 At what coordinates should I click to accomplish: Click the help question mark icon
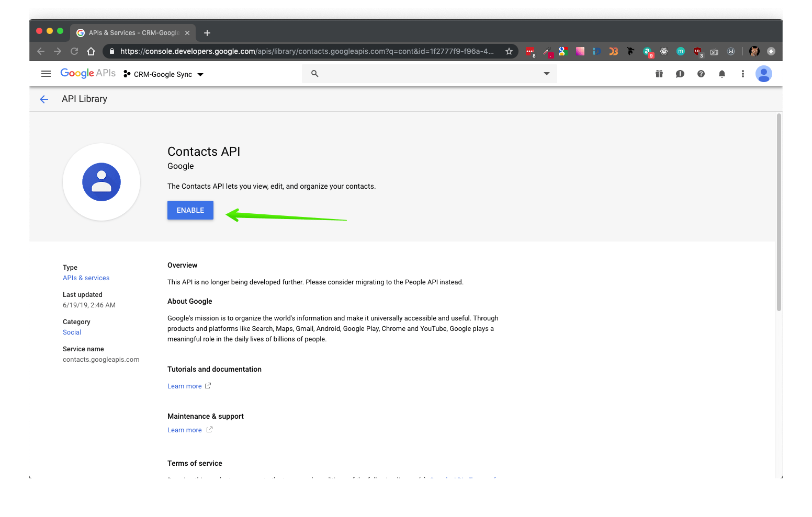pyautogui.click(x=701, y=74)
